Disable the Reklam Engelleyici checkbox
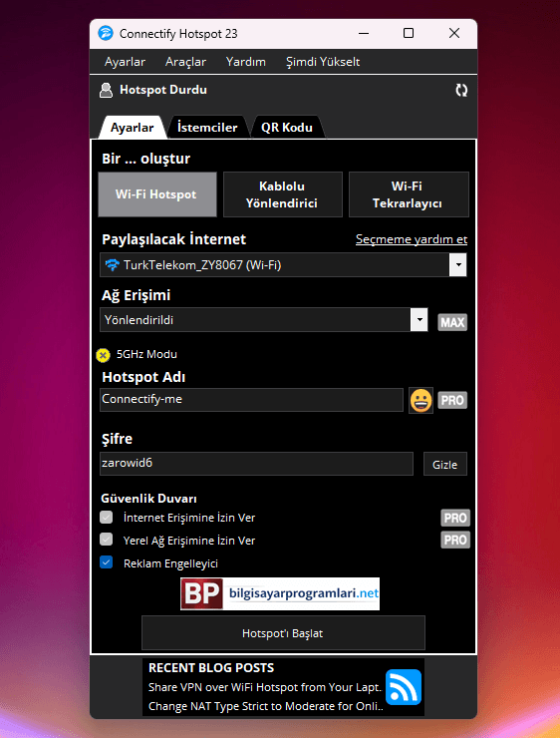The width and height of the screenshot is (560, 738). (107, 562)
